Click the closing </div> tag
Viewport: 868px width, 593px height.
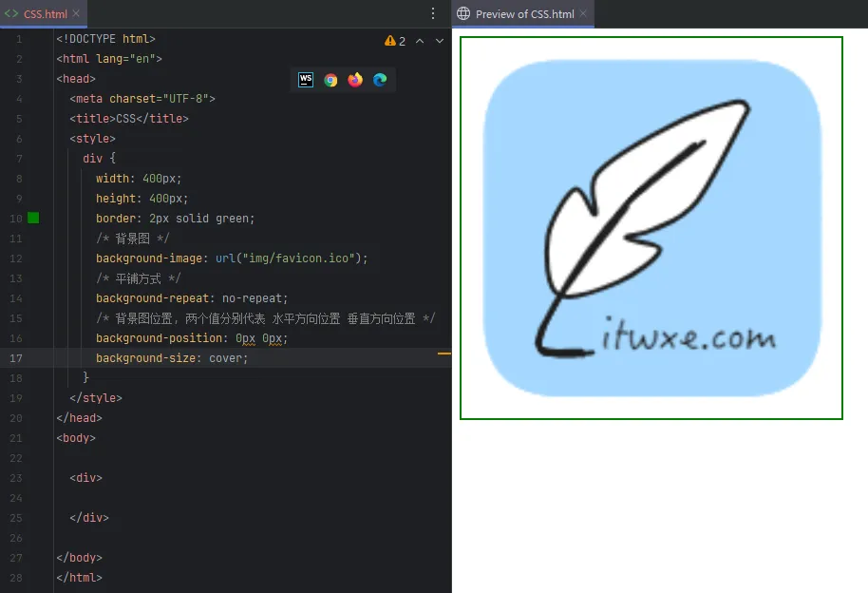click(x=89, y=518)
